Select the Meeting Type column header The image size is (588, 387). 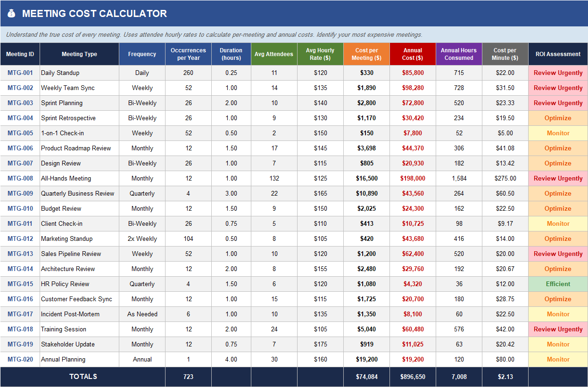[79, 53]
